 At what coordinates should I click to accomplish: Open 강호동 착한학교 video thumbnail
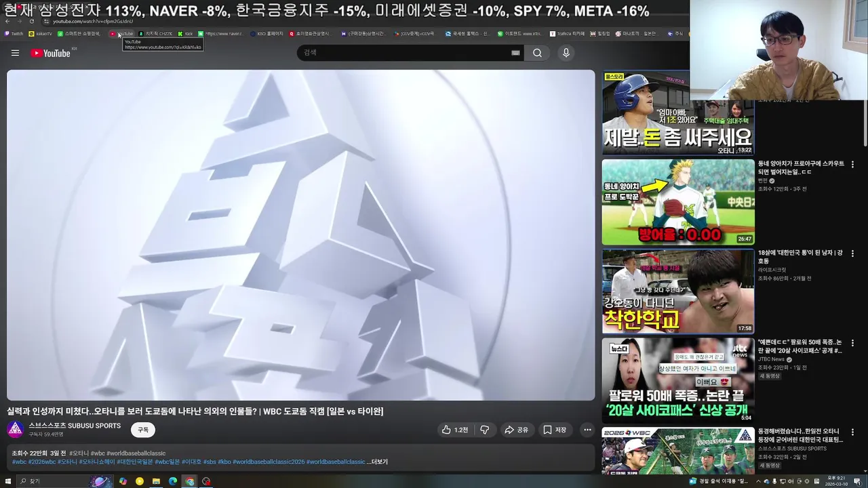click(678, 291)
